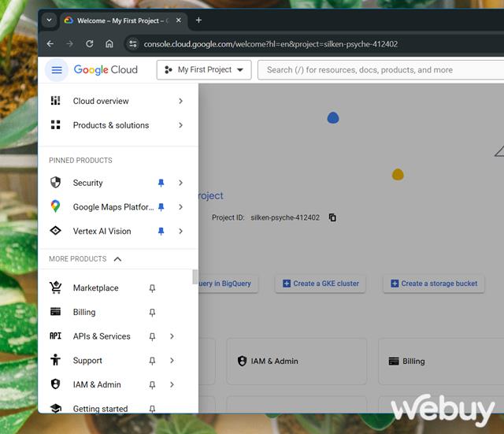
Task: Click the Getting started graduation cap icon
Action: click(56, 408)
